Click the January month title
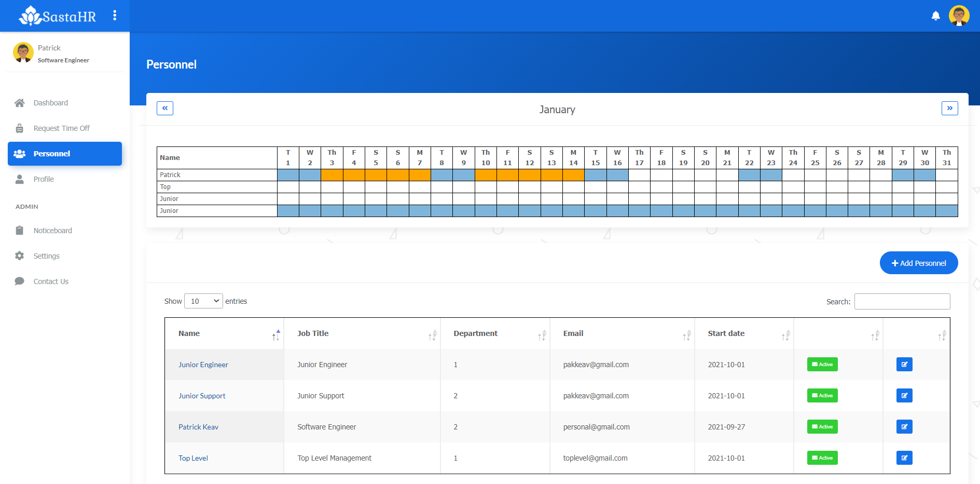 [557, 110]
